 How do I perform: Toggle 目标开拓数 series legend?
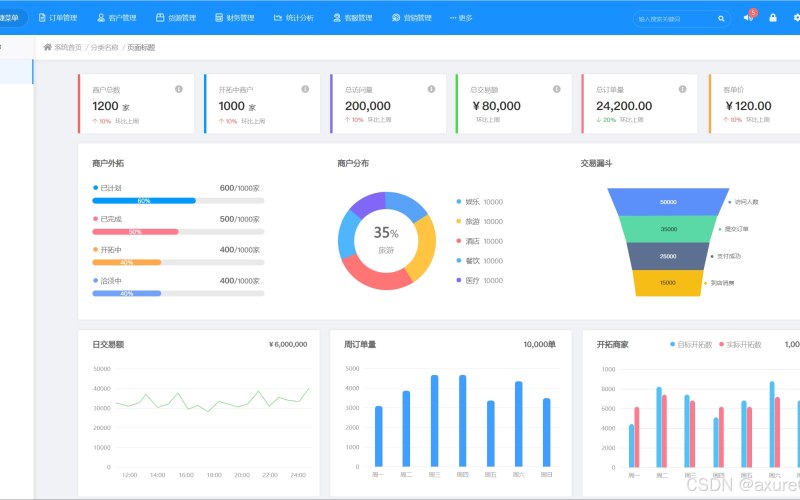(691, 344)
